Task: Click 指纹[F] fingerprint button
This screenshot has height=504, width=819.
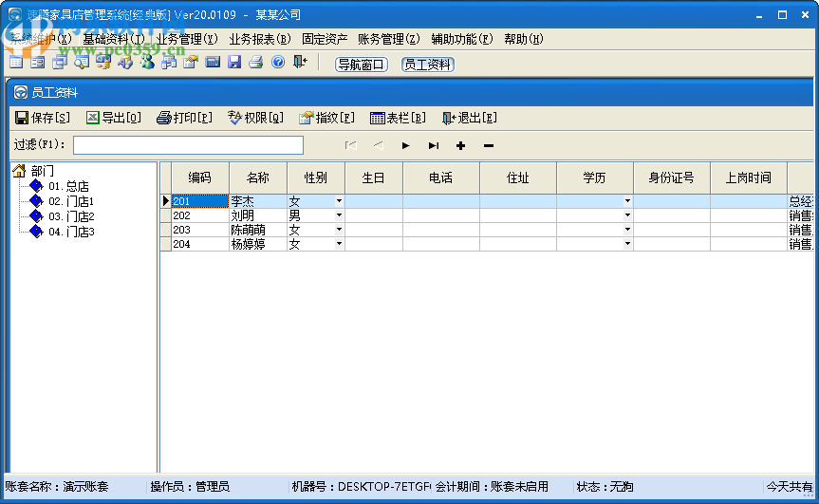Action: point(326,118)
